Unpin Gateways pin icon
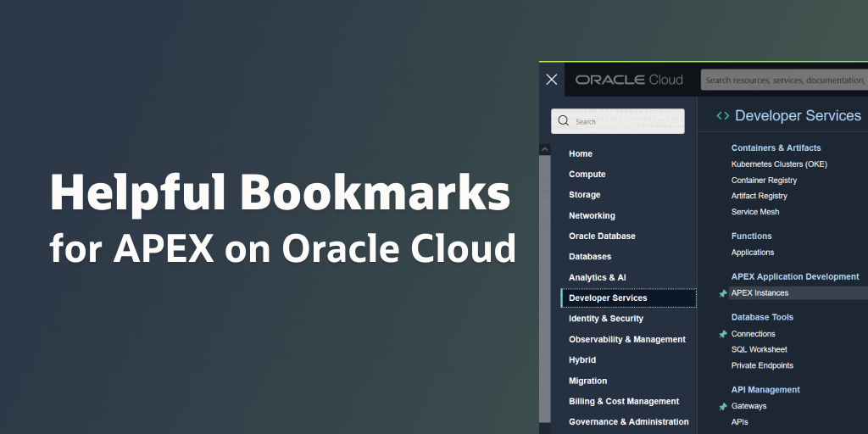Screen dimensions: 868x434 [722, 406]
